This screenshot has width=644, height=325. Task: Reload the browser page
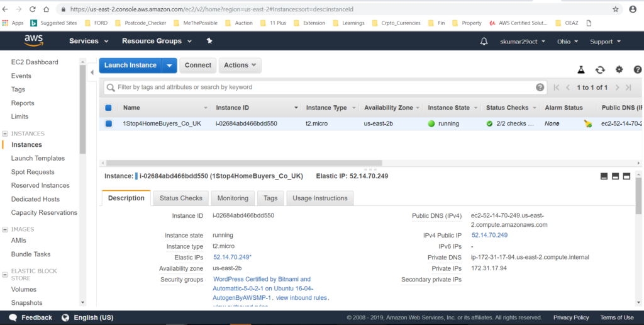point(33,9)
